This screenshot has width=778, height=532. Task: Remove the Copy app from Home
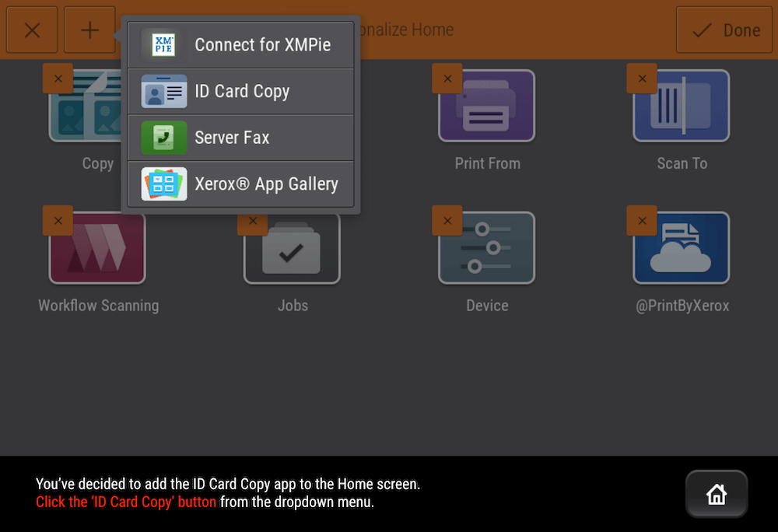58,79
